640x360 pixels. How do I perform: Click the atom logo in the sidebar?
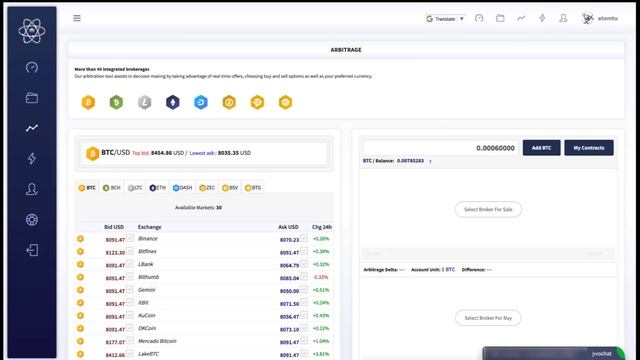point(32,31)
